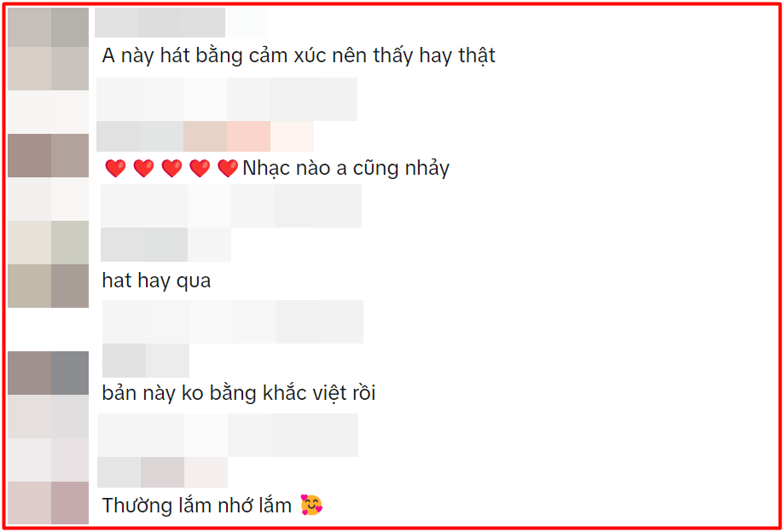
Task: Click the smiling face with hearts emoji
Action: (311, 505)
